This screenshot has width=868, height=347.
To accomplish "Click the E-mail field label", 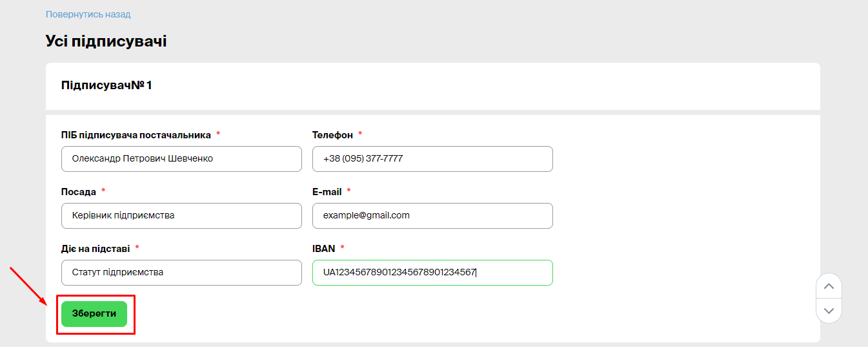I will tap(327, 192).
